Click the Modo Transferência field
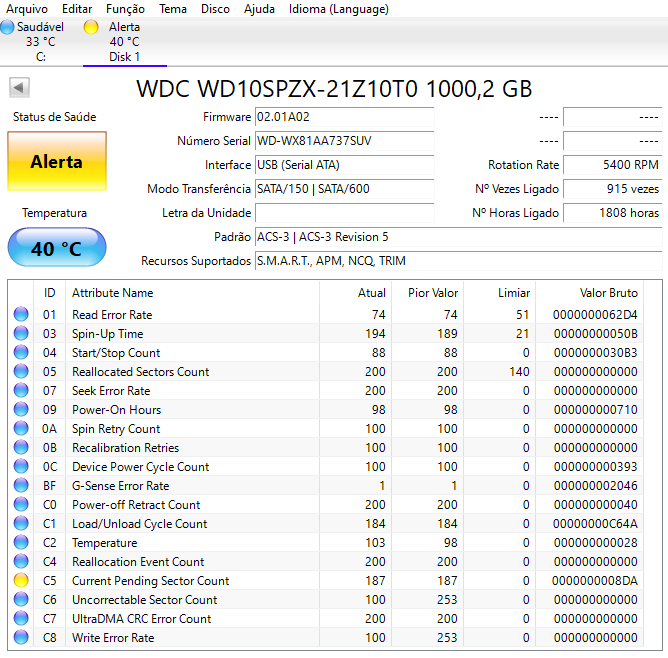Image resolution: width=668 pixels, height=658 pixels. coord(344,189)
